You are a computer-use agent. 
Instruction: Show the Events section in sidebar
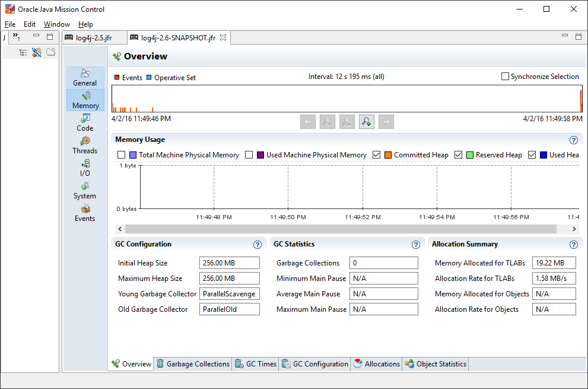tap(85, 213)
